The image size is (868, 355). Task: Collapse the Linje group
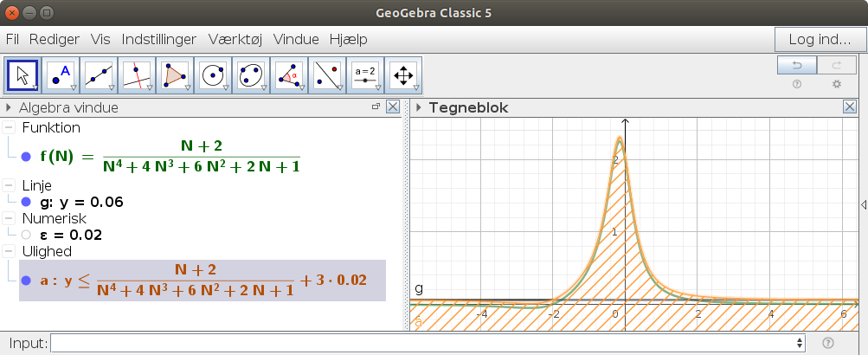pyautogui.click(x=9, y=185)
